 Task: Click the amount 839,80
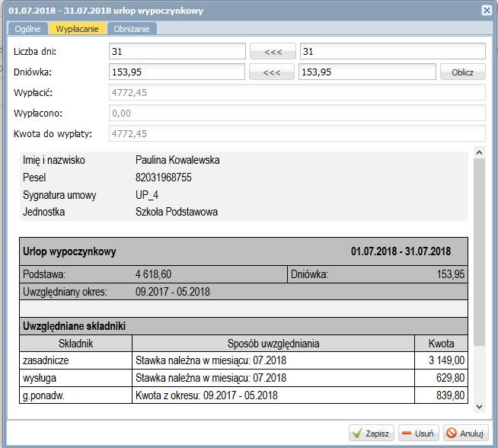coord(450,395)
